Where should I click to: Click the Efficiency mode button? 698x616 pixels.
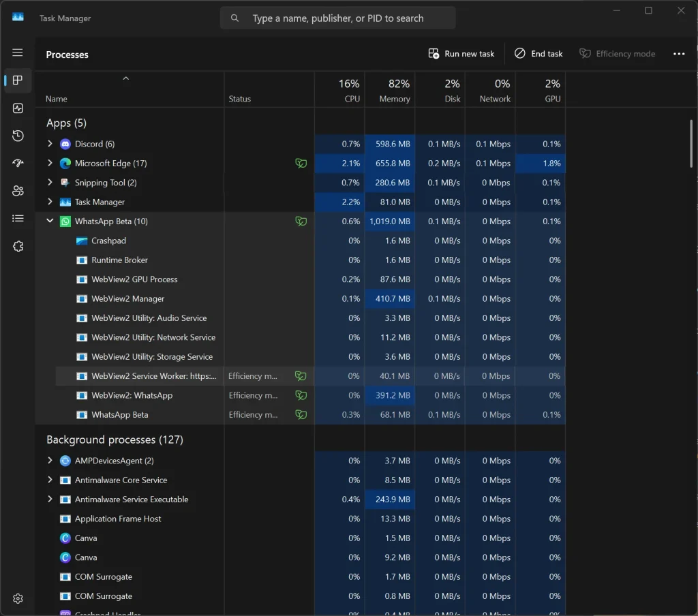(x=617, y=54)
